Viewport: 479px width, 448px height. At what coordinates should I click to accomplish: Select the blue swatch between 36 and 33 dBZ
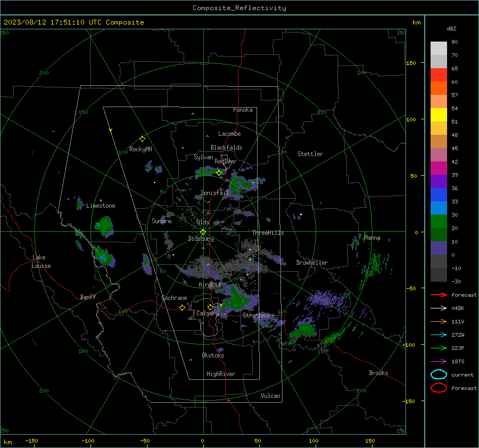click(439, 194)
